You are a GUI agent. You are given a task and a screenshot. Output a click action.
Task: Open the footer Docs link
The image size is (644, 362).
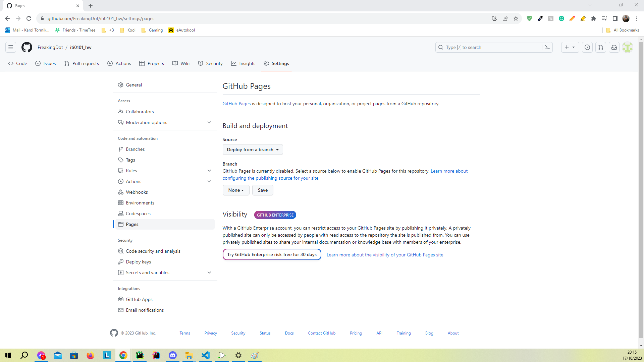(289, 333)
